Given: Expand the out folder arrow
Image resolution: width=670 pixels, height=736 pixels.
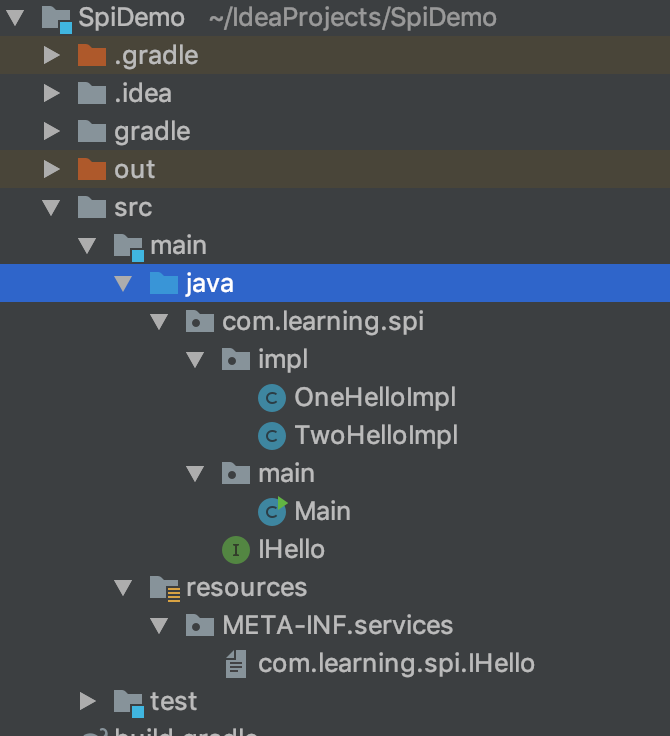Looking at the screenshot, I should tap(51, 169).
